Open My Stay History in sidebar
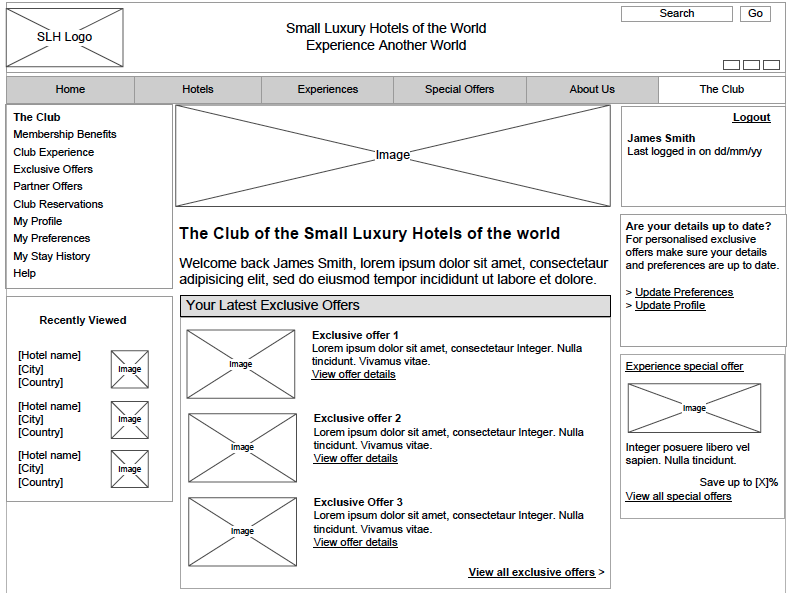This screenshot has width=793, height=593. point(52,256)
